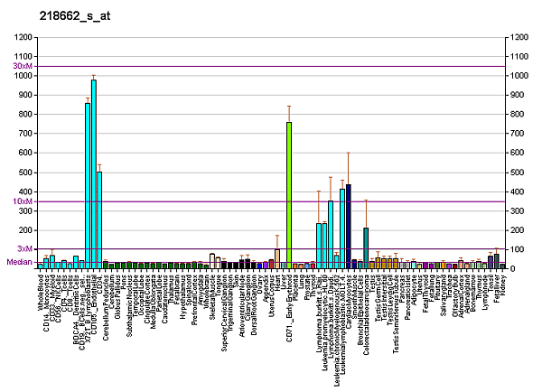
Task: Click the tallest cyan bar near 980
Action: 93,172
